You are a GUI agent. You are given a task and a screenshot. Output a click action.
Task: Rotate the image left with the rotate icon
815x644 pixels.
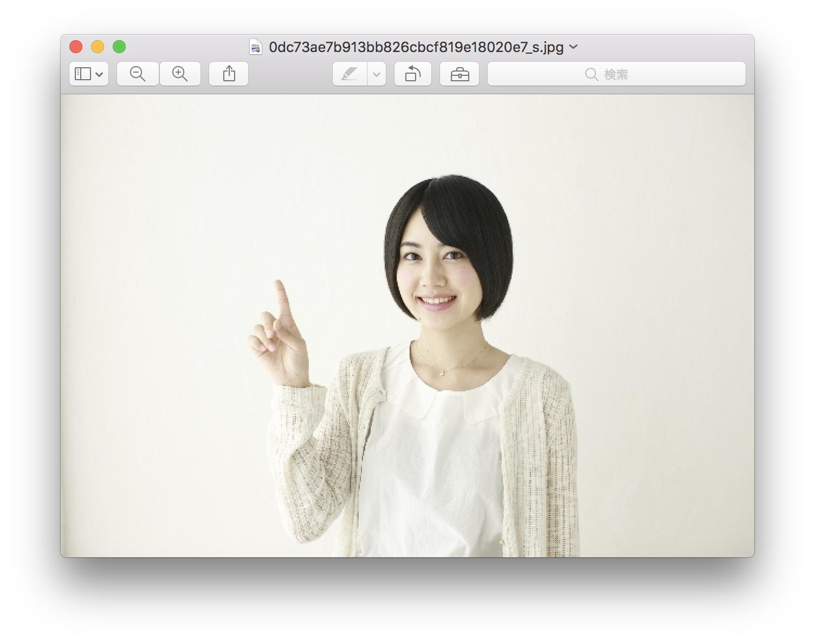[413, 74]
